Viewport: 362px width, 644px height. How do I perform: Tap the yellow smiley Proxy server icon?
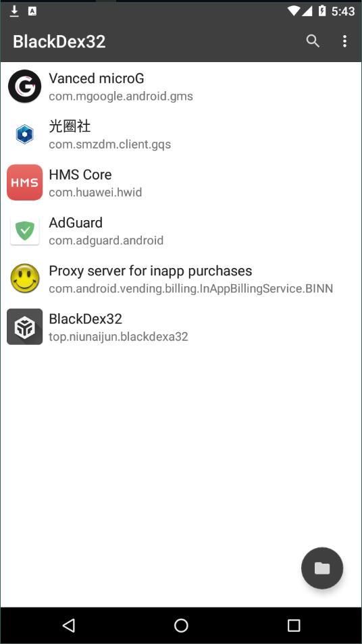25,279
